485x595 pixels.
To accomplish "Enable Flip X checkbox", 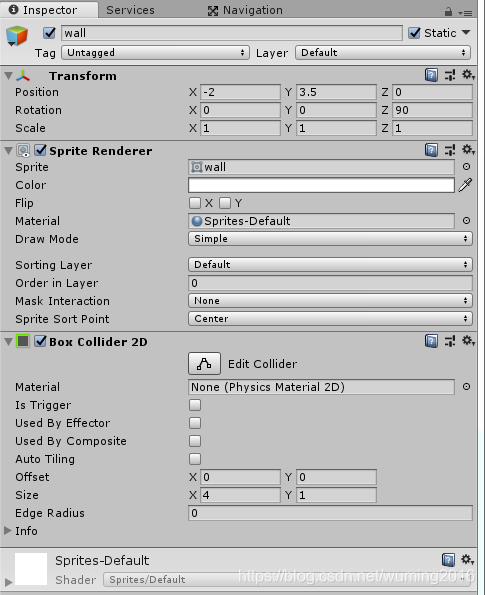I will click(x=195, y=203).
